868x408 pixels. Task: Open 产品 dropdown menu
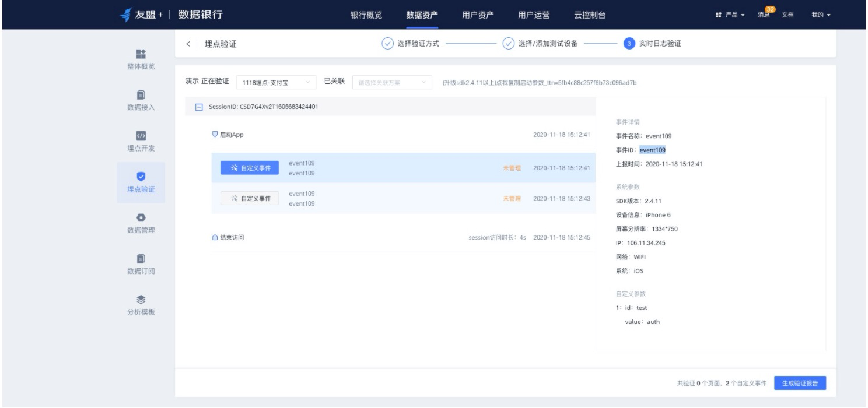click(x=730, y=15)
